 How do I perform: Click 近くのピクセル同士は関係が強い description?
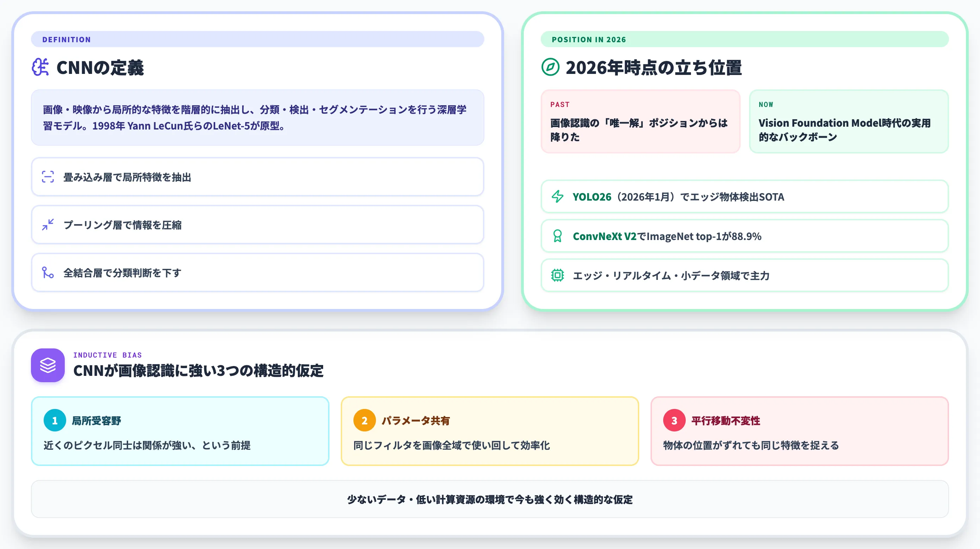point(147,446)
